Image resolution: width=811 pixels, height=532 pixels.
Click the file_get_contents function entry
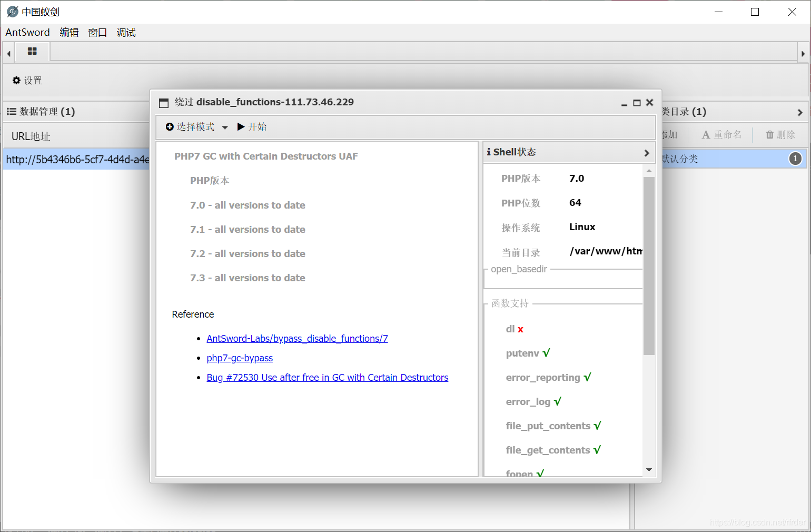click(553, 450)
